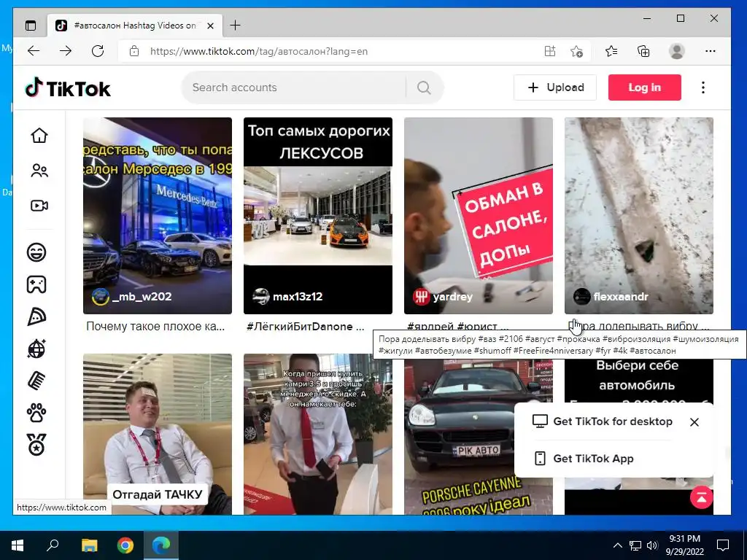
Task: Refresh the page with the reload icon
Action: click(98, 51)
